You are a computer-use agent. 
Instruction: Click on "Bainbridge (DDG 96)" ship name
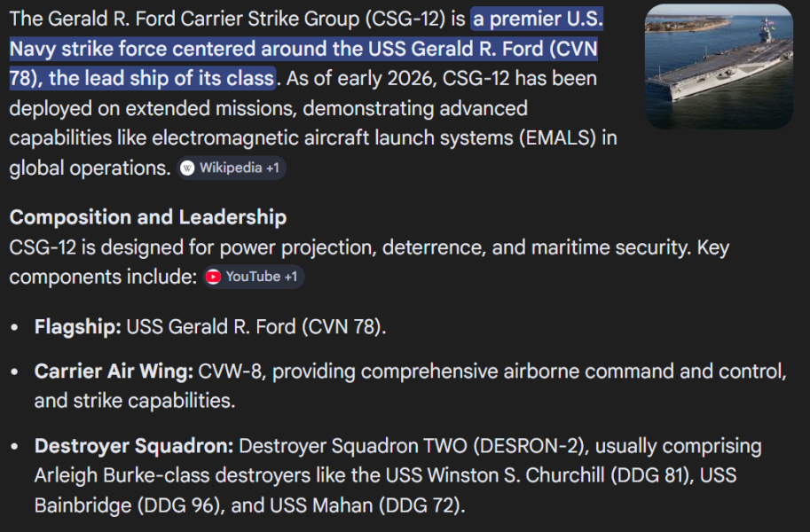[115, 505]
